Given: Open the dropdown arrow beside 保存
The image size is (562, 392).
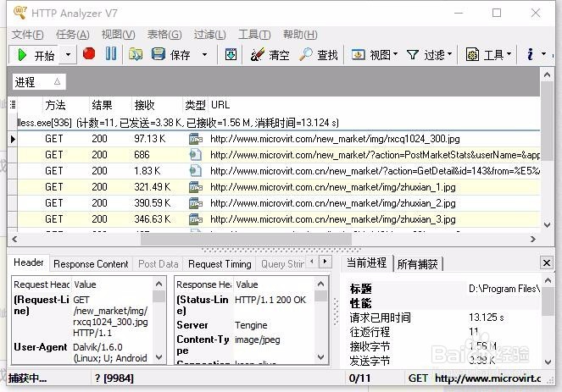Looking at the screenshot, I should tap(204, 55).
